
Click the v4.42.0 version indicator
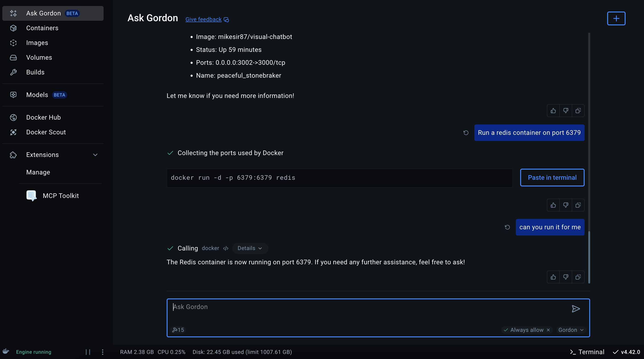coord(627,352)
